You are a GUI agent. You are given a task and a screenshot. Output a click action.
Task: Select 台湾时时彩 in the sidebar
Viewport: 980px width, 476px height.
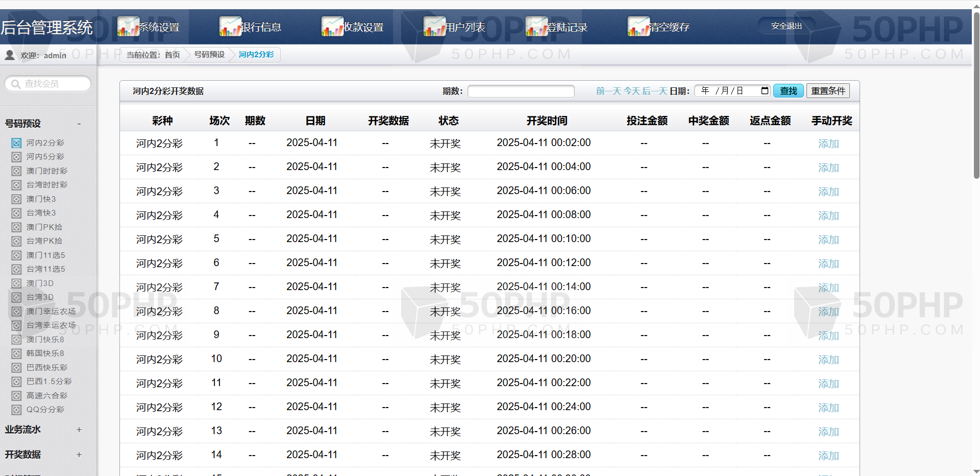tap(46, 185)
